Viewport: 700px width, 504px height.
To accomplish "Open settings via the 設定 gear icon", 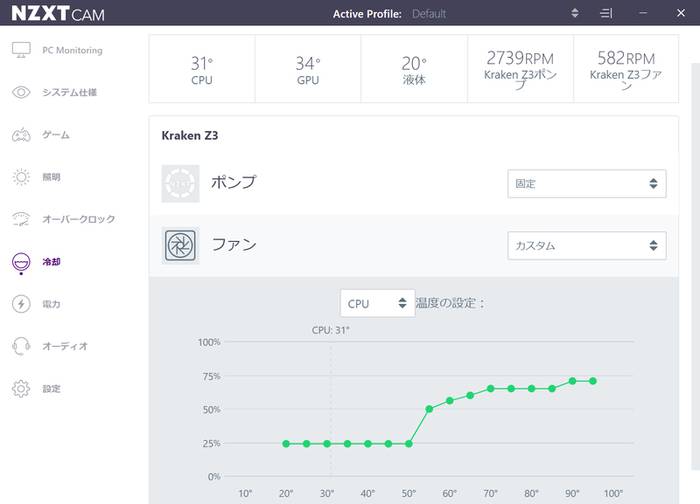I will coord(21,388).
